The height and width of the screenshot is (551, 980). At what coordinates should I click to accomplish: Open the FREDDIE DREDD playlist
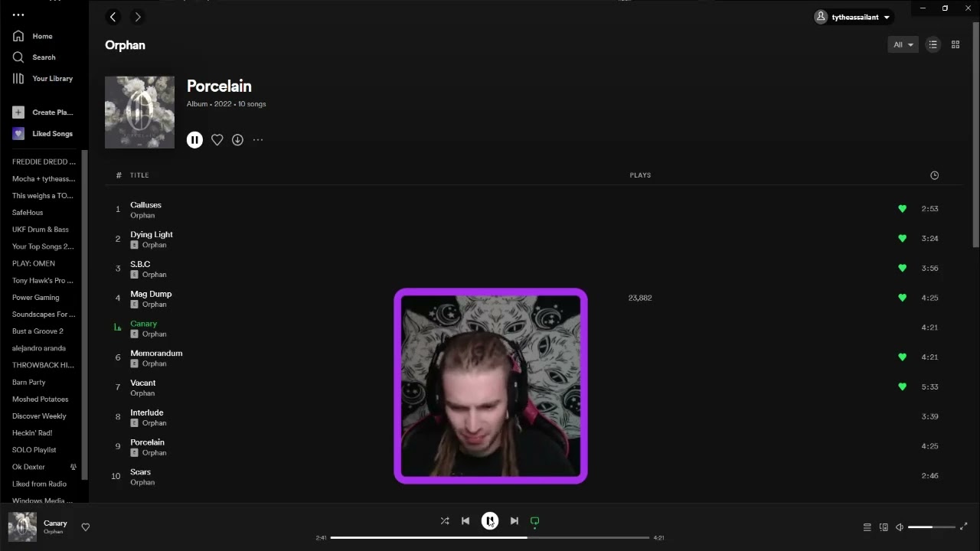(x=44, y=162)
